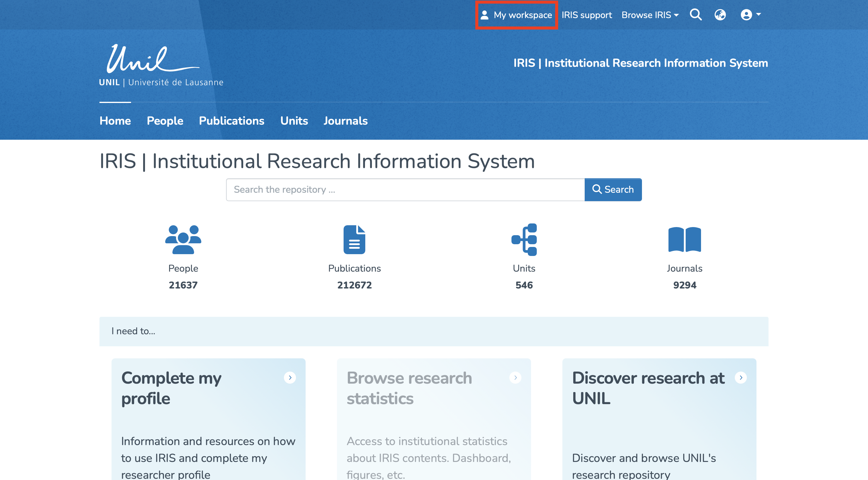The height and width of the screenshot is (480, 868).
Task: Click the magnifier search icon in top bar
Action: tap(696, 15)
